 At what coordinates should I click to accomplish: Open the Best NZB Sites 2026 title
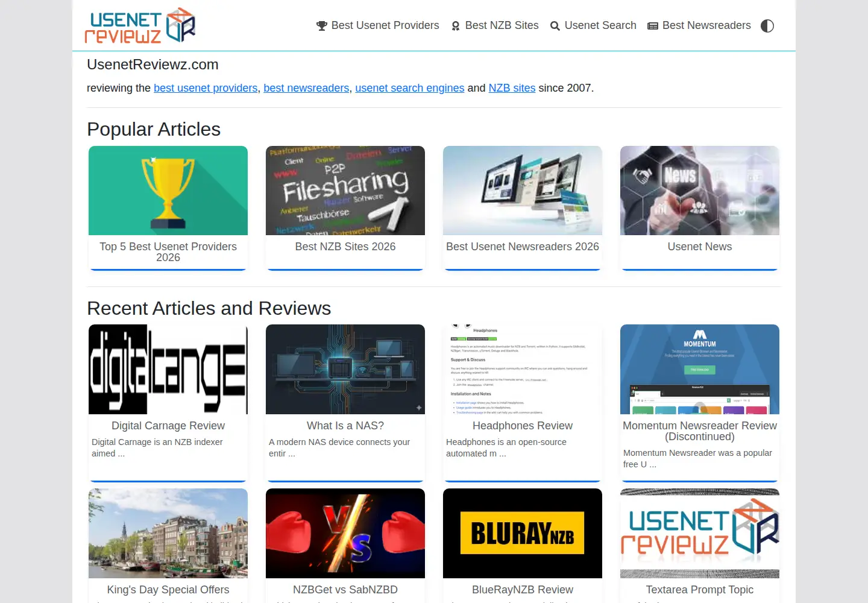(345, 247)
